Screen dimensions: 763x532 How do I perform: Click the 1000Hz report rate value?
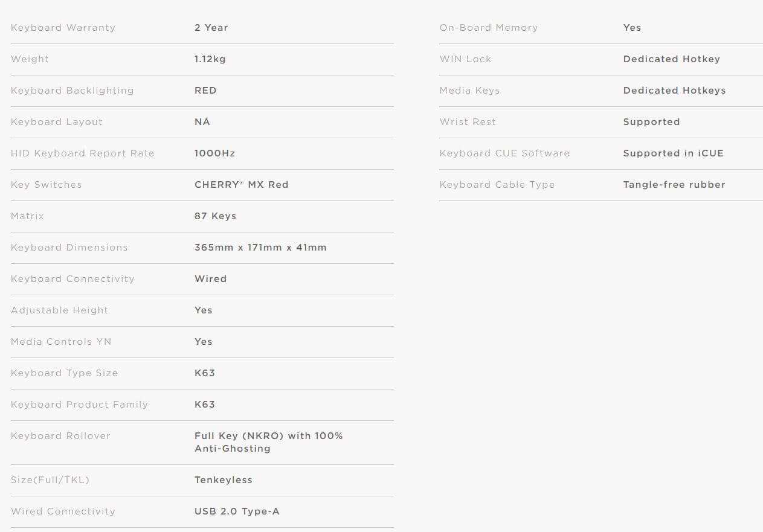(x=214, y=153)
